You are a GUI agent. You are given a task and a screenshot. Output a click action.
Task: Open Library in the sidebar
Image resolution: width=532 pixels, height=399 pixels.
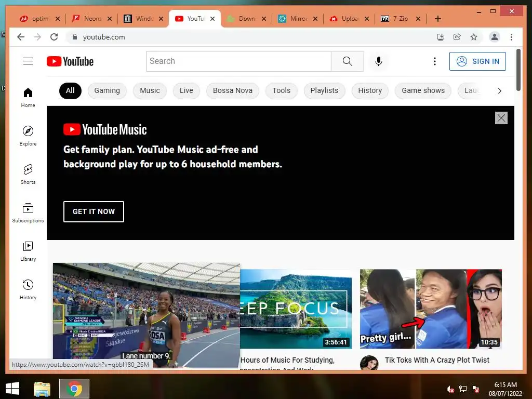point(28,251)
